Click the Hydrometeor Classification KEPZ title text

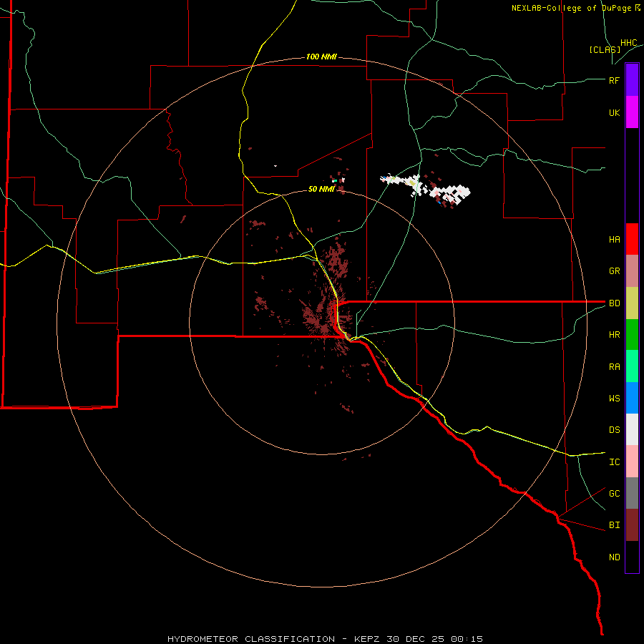(325, 639)
